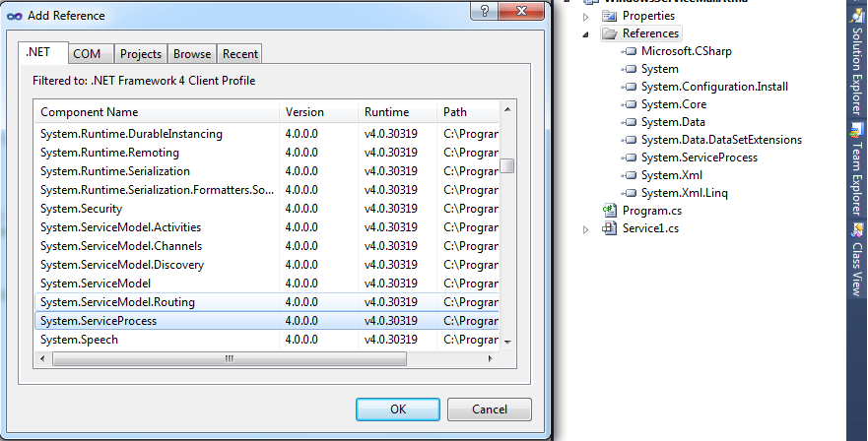Open the Recent tab
This screenshot has height=441, width=868.
click(x=239, y=54)
